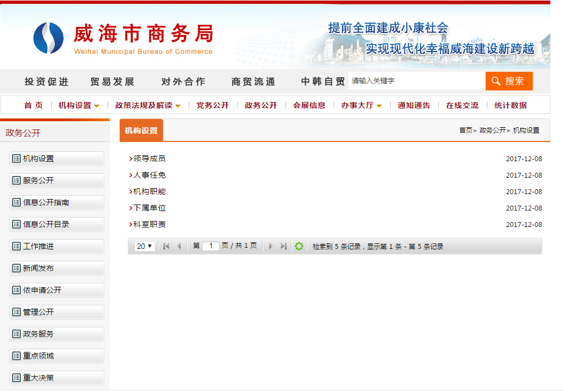Expand the 机构设置 dropdown arrow in navigation

coord(97,106)
